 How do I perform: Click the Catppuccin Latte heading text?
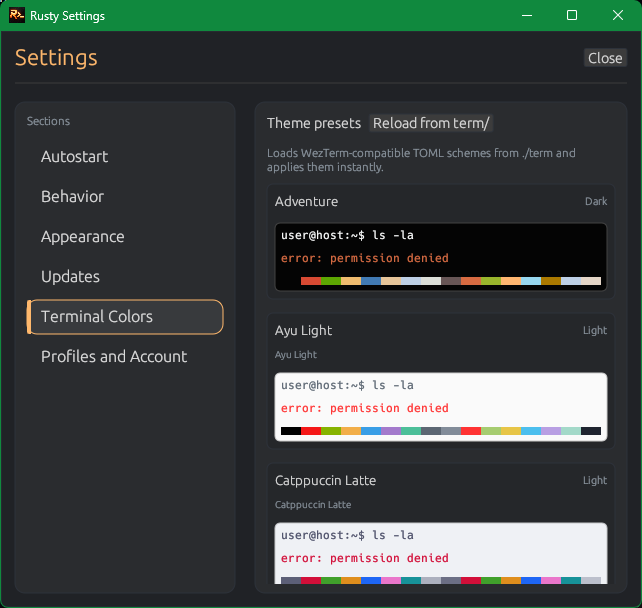point(326,480)
